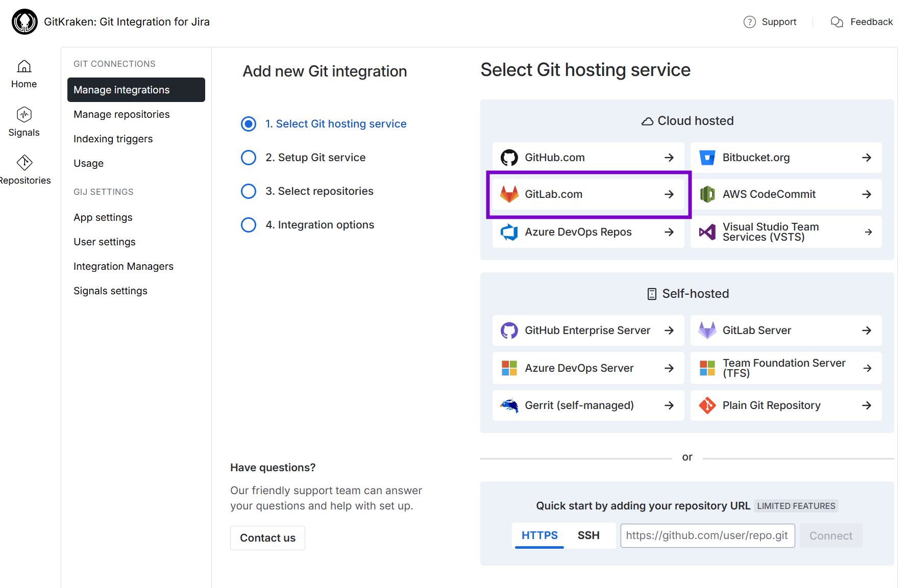Open the Signals sidebar icon

pyautogui.click(x=24, y=115)
